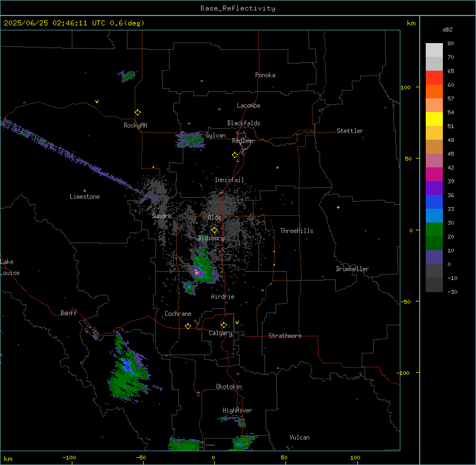Click the Vulcan city label
Viewport: 476px width, 465px height.
(x=300, y=437)
